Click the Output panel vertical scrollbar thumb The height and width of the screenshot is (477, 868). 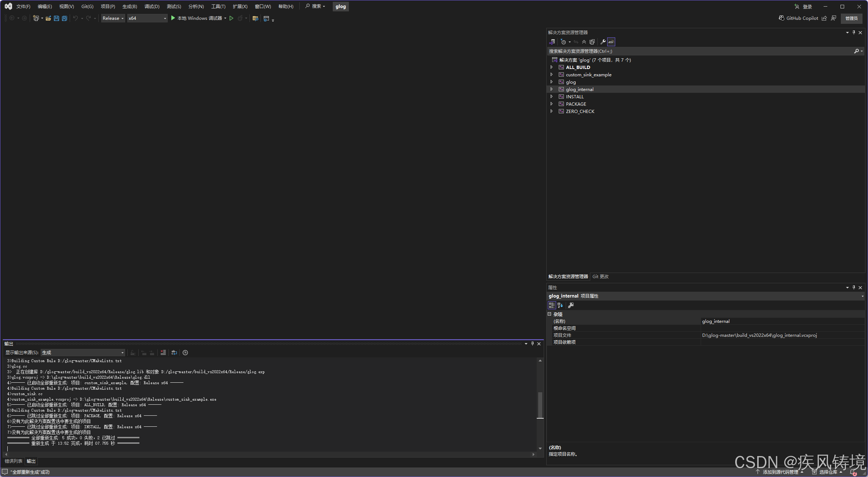pos(540,405)
